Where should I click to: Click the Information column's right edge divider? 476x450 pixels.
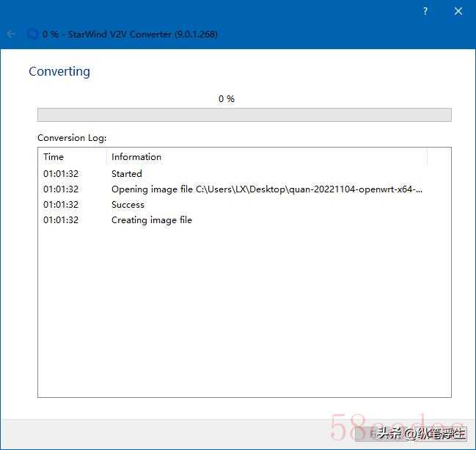[x=427, y=156]
